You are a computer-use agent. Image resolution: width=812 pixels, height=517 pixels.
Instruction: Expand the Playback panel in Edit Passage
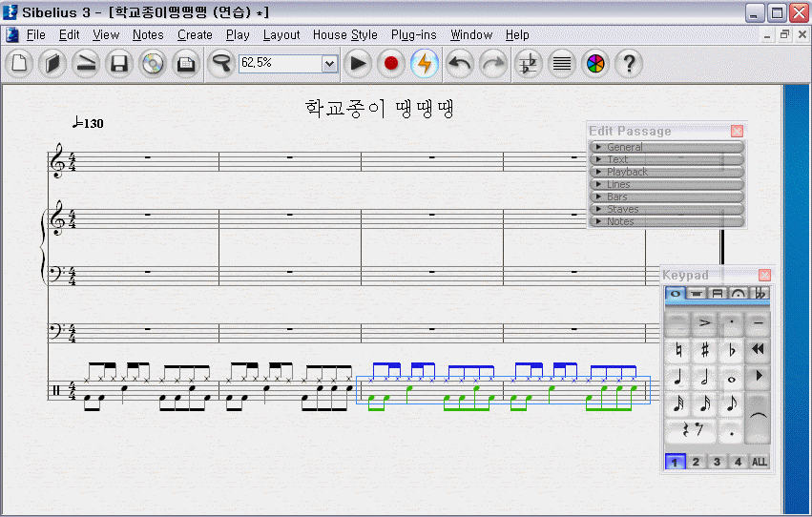click(666, 172)
